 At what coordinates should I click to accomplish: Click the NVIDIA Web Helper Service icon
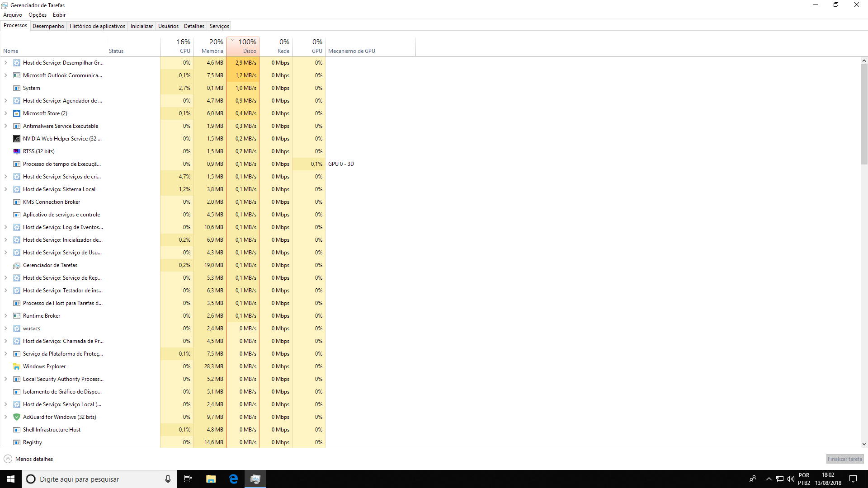coord(17,139)
